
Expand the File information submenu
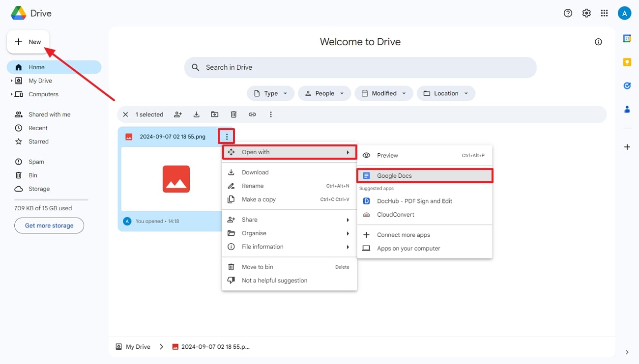[290, 247]
